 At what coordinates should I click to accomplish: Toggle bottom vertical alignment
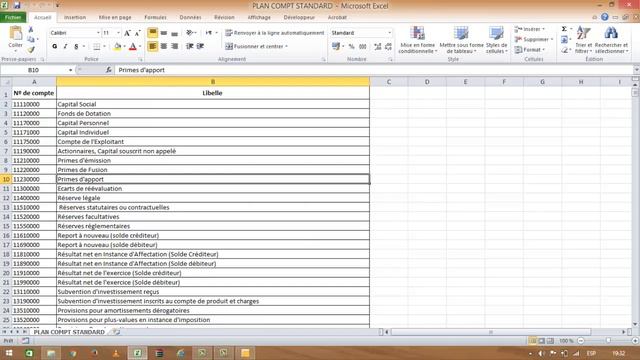[174, 33]
